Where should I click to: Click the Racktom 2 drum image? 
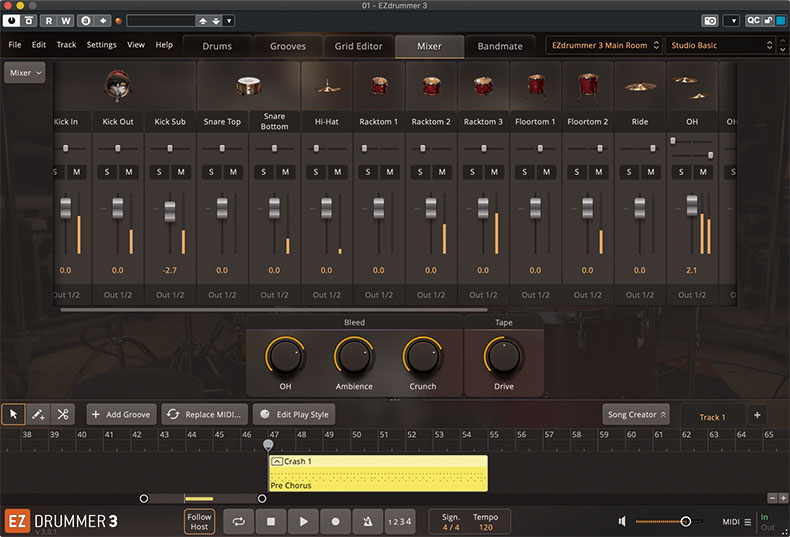point(431,86)
